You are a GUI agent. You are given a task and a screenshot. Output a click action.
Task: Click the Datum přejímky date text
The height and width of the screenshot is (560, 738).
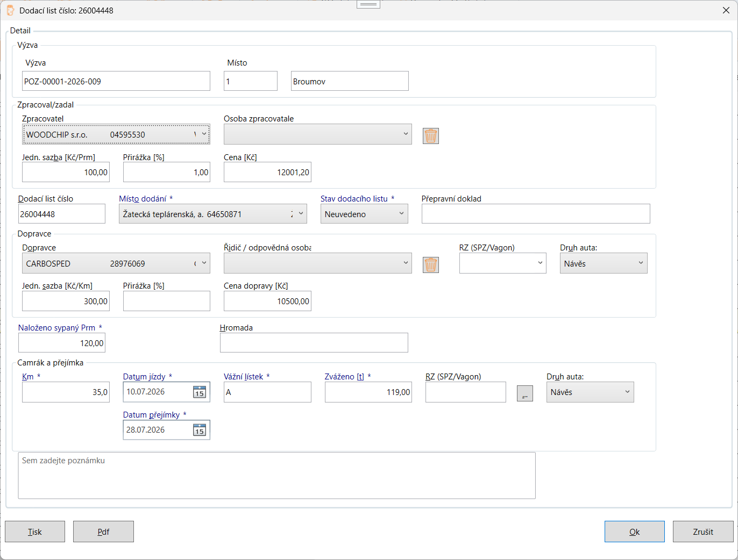pos(146,430)
